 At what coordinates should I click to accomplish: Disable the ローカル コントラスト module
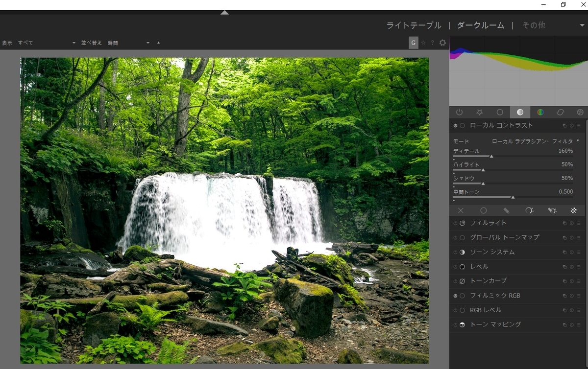[455, 126]
